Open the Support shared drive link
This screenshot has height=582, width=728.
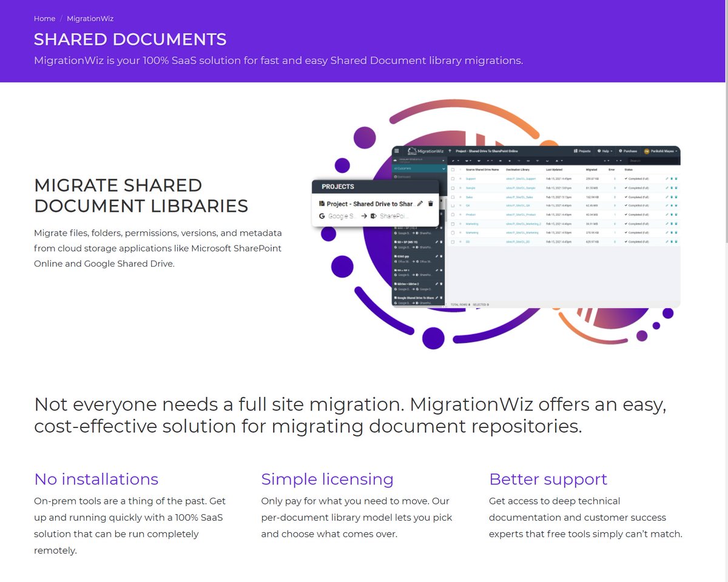(471, 179)
